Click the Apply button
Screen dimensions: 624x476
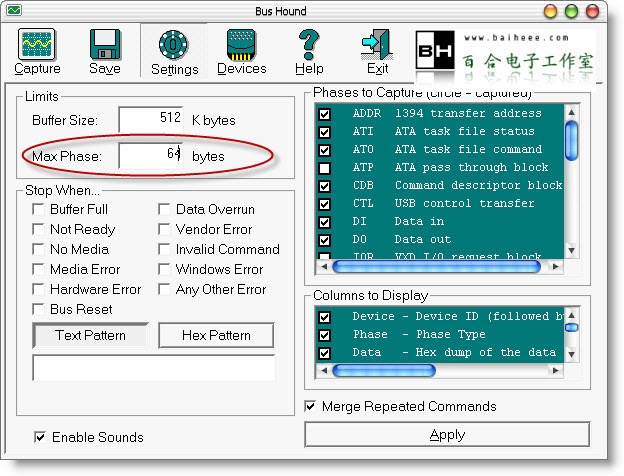pyautogui.click(x=447, y=435)
